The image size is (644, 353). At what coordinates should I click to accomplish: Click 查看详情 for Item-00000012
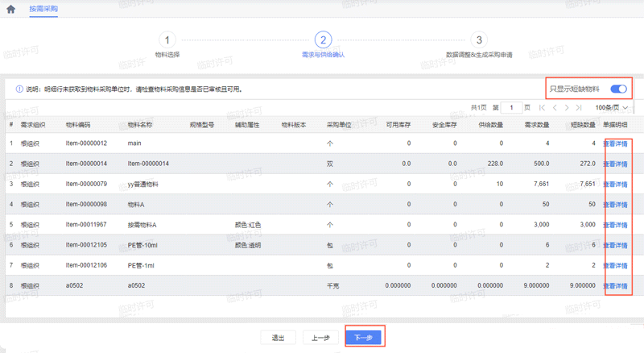pos(615,143)
